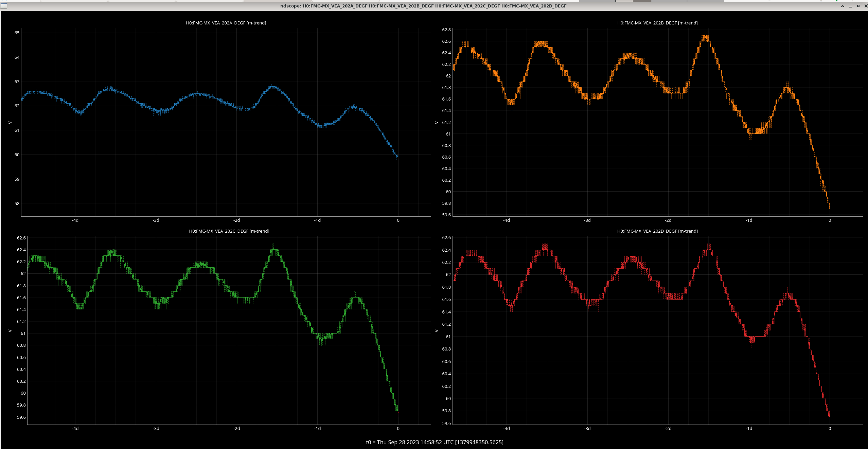868x449 pixels.
Task: Click the H0:FMC-MX_VEA_202B_DEGF plot title
Action: tap(657, 23)
